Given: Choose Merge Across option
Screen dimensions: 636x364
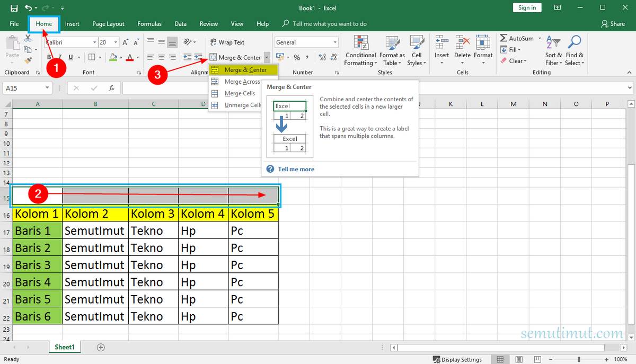Looking at the screenshot, I should click(235, 82).
